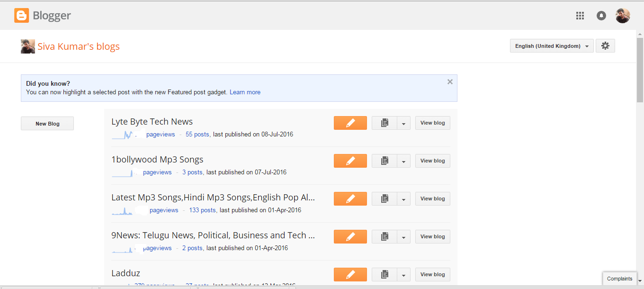Click pencil icon for Ladduz blog
Screen dimensions: 644x289
(x=350, y=275)
